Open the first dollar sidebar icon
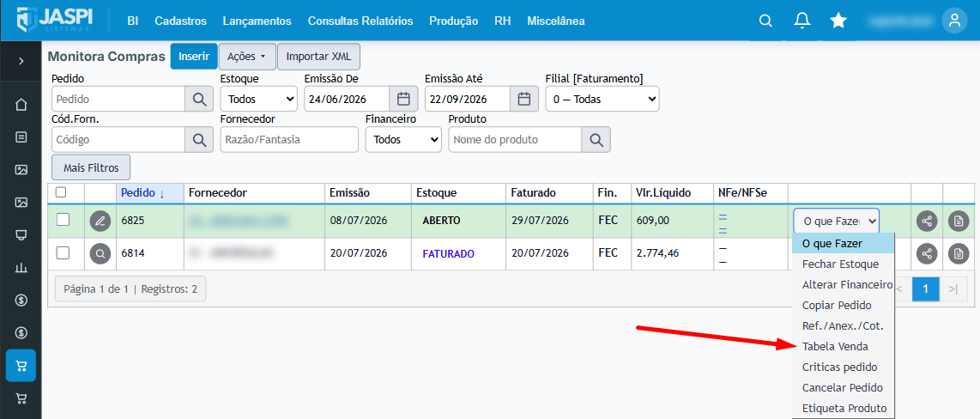Screen dimensions: 980x419 tap(21, 301)
